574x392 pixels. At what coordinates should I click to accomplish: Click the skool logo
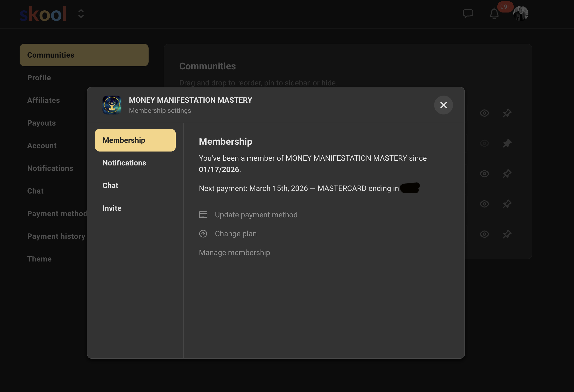[x=43, y=14]
